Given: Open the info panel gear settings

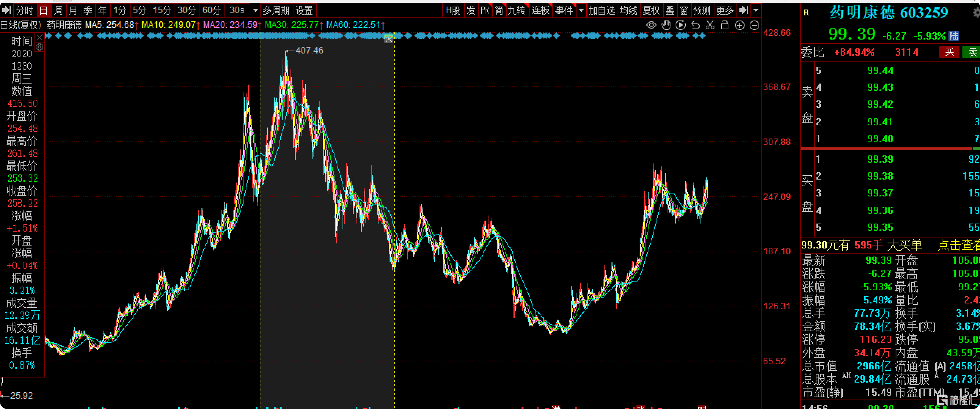Looking at the screenshot, I should coord(40,47).
